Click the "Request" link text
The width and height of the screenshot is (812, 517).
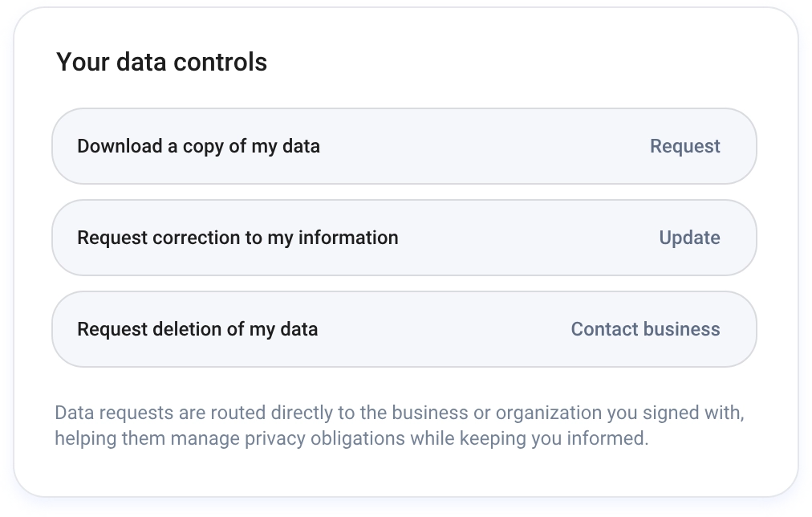coord(684,146)
